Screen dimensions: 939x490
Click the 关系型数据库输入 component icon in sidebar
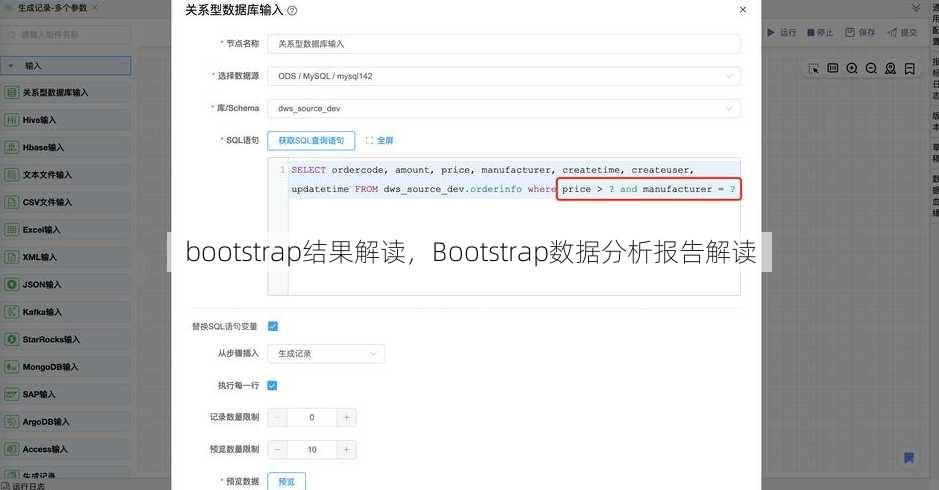[x=11, y=92]
